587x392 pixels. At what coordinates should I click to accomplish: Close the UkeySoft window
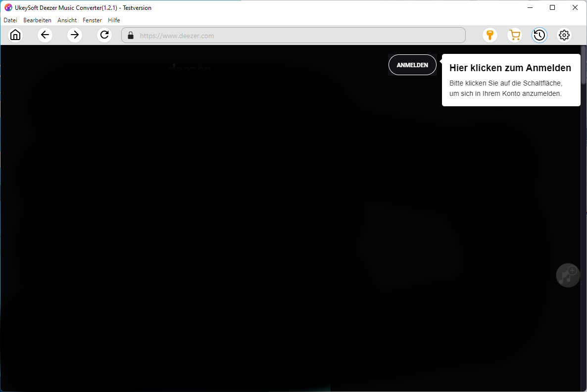(x=575, y=7)
